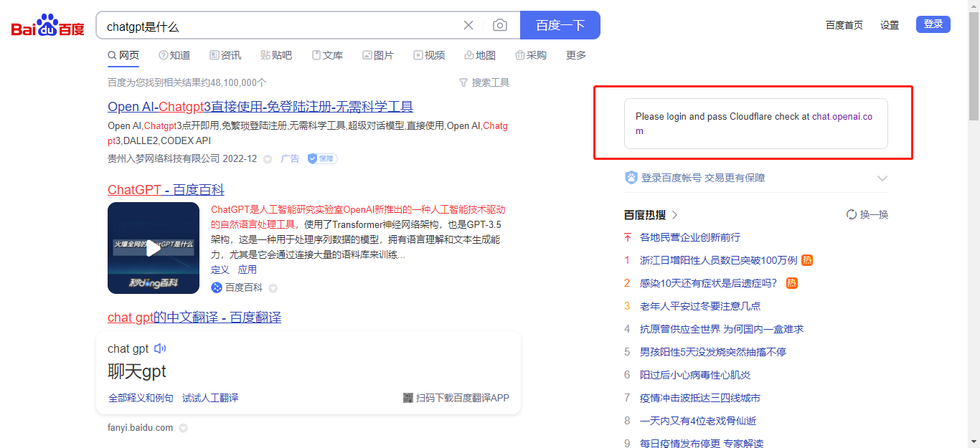The height and width of the screenshot is (448, 980).
Task: Click 试试人工翻译 link
Action: pos(210,398)
